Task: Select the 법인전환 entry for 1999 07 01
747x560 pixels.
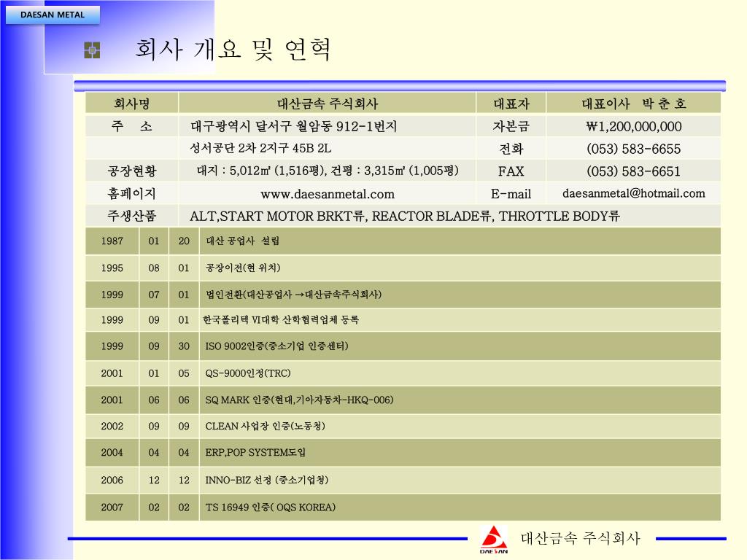Action: pos(293,295)
